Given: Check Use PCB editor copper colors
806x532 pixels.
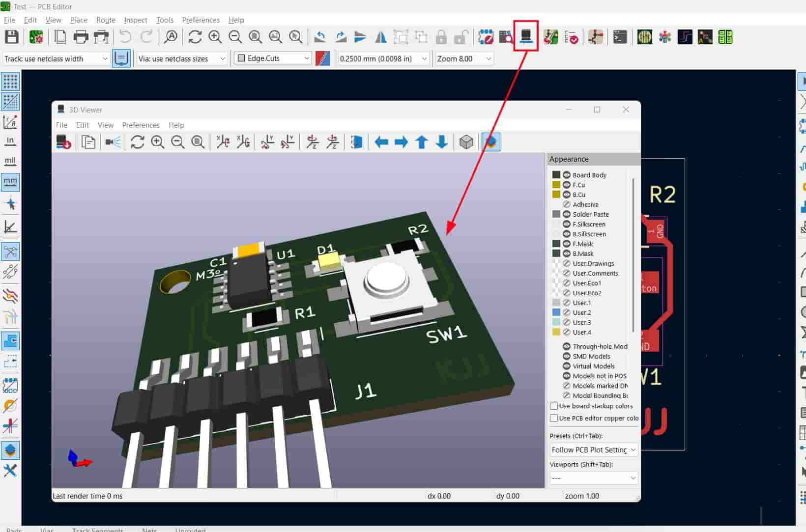Looking at the screenshot, I should pos(554,418).
